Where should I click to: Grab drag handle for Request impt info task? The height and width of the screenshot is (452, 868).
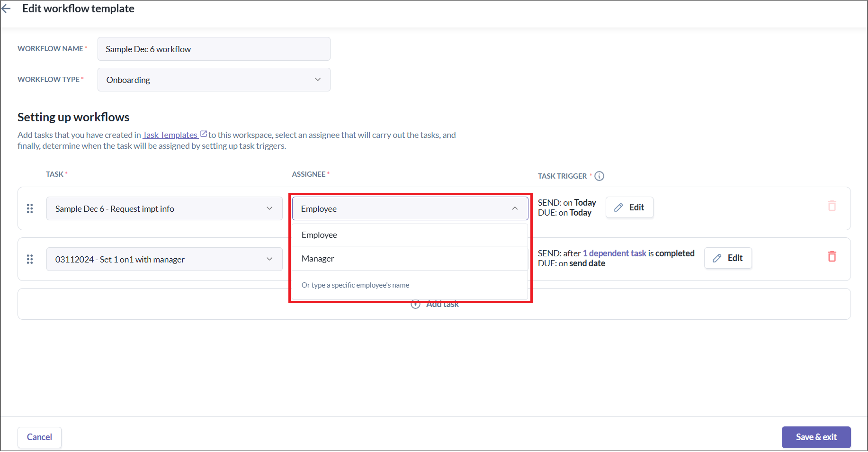pos(30,208)
